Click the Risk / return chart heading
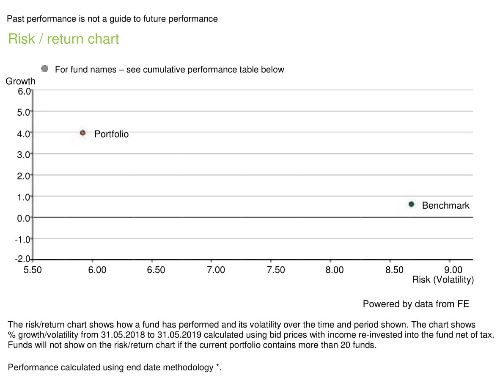The image size is (500, 377). tap(63, 39)
